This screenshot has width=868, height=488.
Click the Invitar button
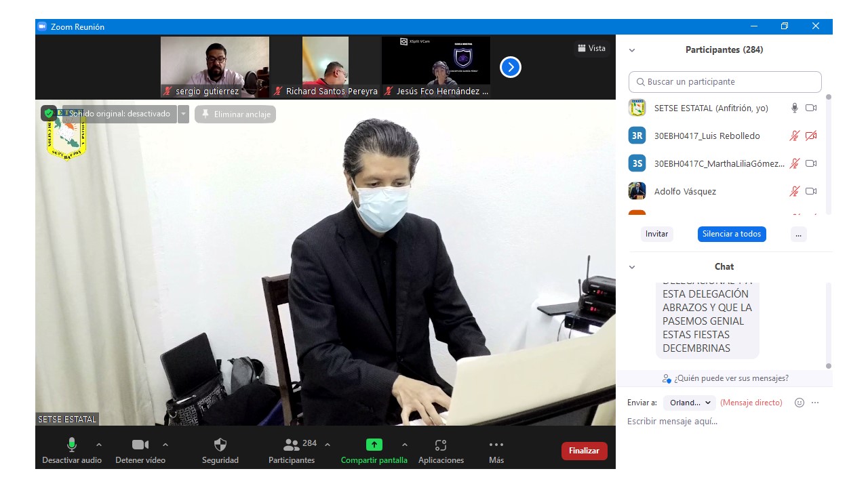click(x=656, y=234)
